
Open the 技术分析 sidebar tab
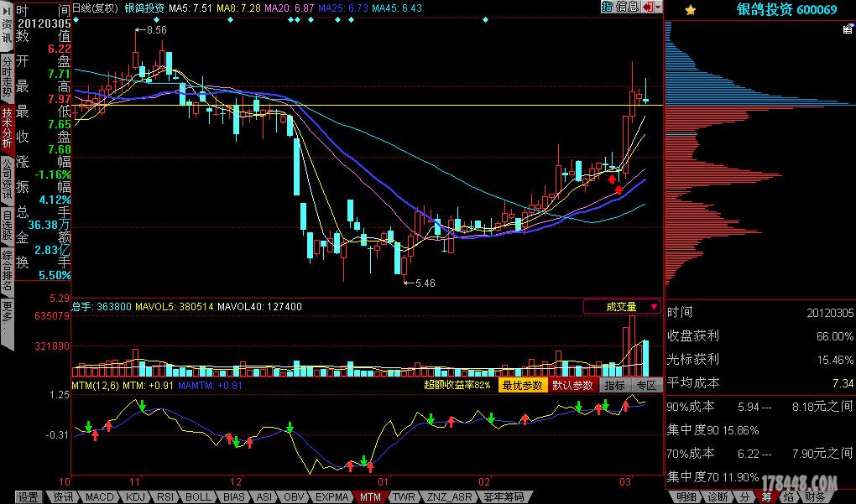(7, 127)
